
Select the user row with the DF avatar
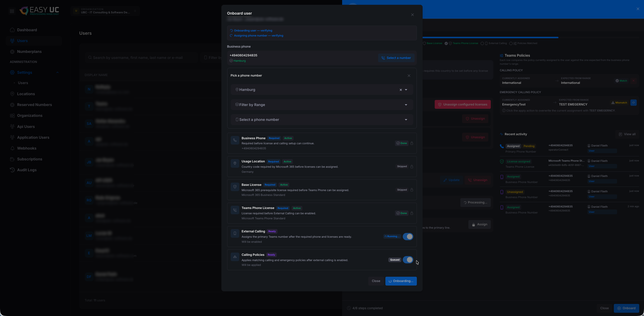pyautogui.click(x=151, y=276)
